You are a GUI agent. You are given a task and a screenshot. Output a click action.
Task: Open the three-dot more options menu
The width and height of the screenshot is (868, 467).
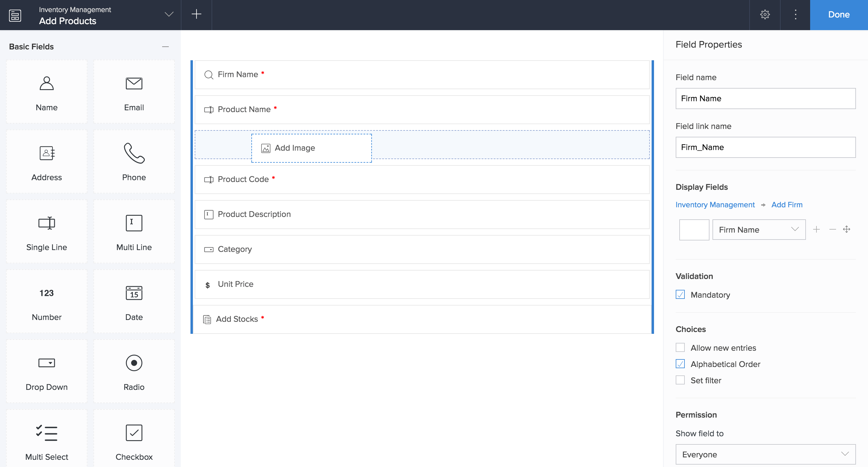click(x=795, y=14)
